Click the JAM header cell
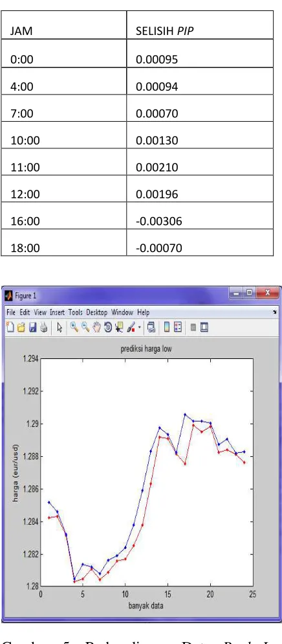 63,25
